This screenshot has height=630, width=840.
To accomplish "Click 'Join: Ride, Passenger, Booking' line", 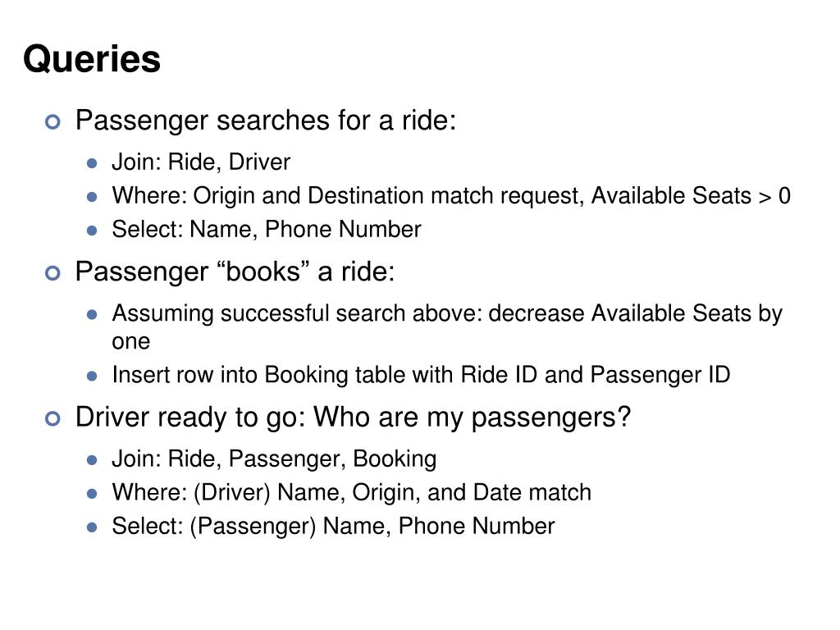I will [x=274, y=459].
